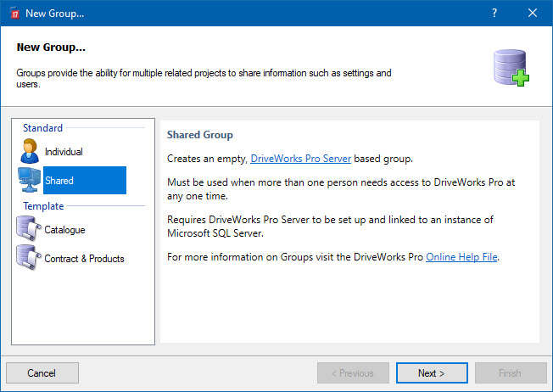
Task: Click the DriveWorks app icon in title bar
Action: pos(14,14)
